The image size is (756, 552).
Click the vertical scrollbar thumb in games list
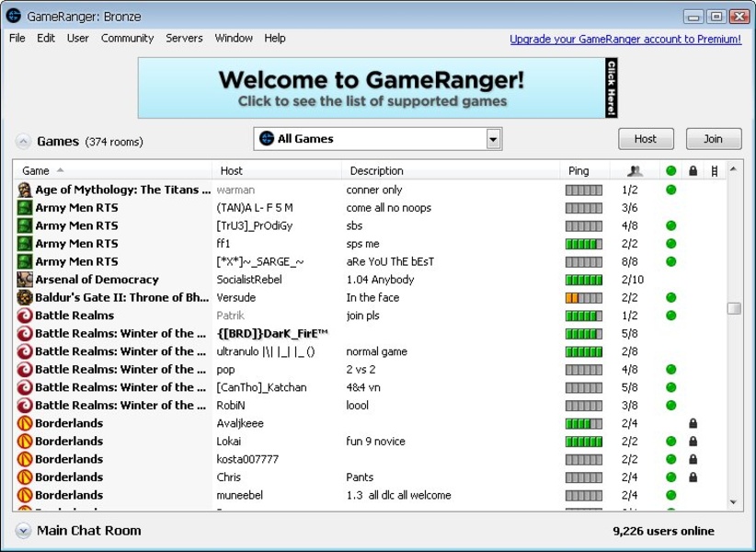[733, 308]
